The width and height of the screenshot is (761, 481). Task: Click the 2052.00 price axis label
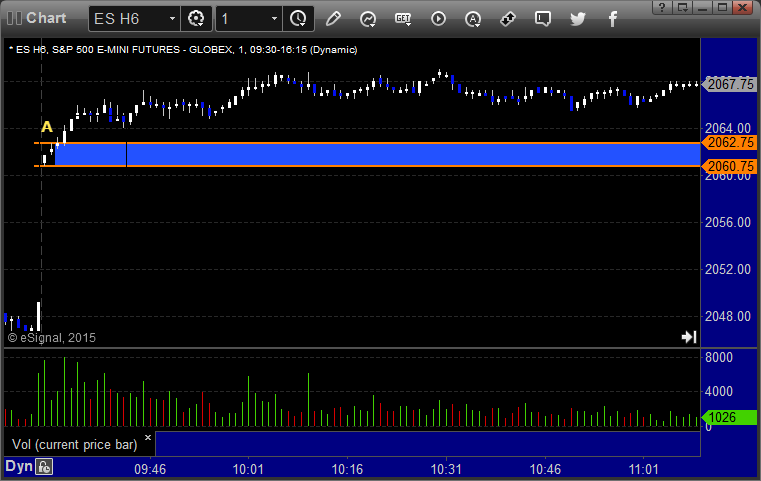(x=728, y=269)
